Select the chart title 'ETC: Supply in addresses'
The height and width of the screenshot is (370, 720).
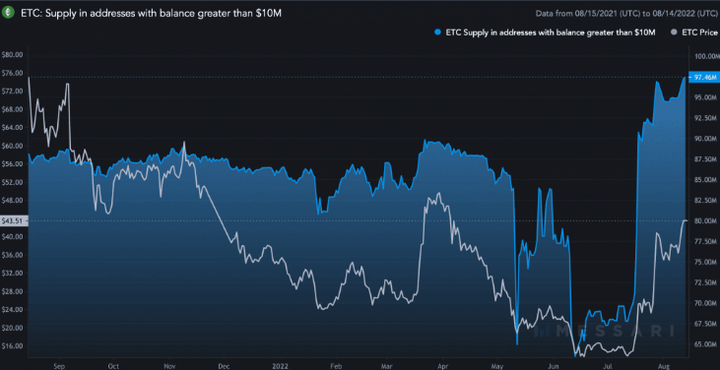coord(151,14)
